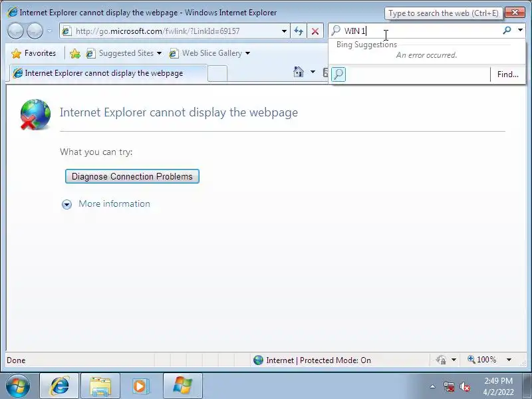Click Internet Explorer taskbar icon
The width and height of the screenshot is (532, 399).
pos(59,386)
